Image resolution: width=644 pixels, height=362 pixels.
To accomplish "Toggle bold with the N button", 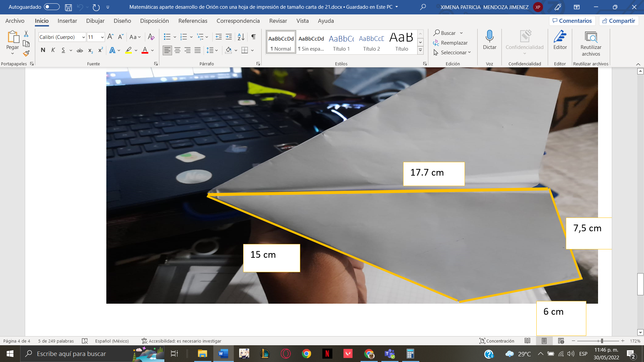I will (x=43, y=50).
